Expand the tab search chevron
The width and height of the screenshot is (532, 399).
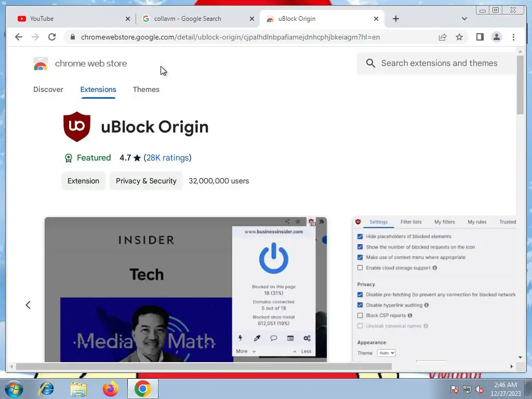[x=464, y=19]
